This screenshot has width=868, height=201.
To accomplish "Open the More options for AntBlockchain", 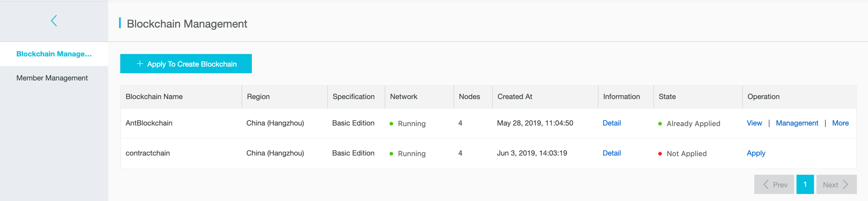I will click(x=840, y=123).
